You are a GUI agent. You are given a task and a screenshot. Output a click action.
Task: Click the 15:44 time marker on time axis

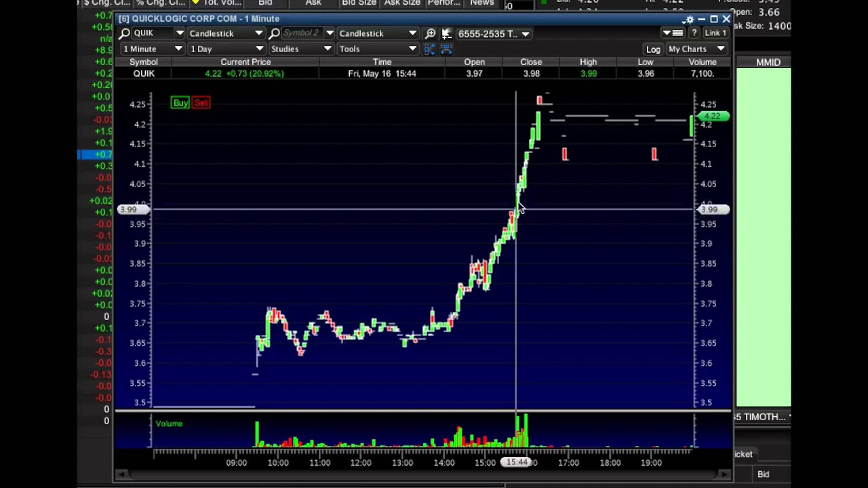(x=517, y=462)
